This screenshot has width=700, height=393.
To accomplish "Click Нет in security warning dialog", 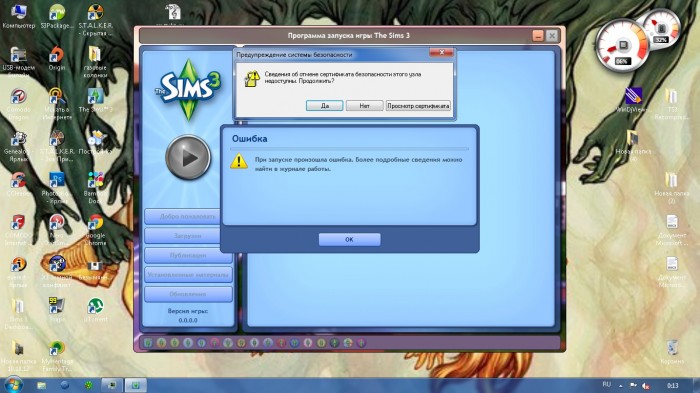I will 364,106.
